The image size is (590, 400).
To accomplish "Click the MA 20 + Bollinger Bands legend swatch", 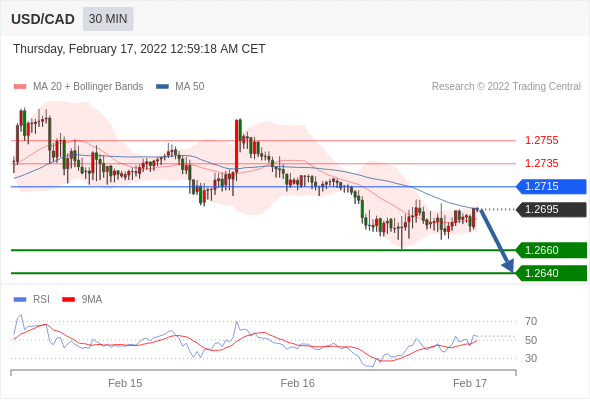I will (20, 87).
